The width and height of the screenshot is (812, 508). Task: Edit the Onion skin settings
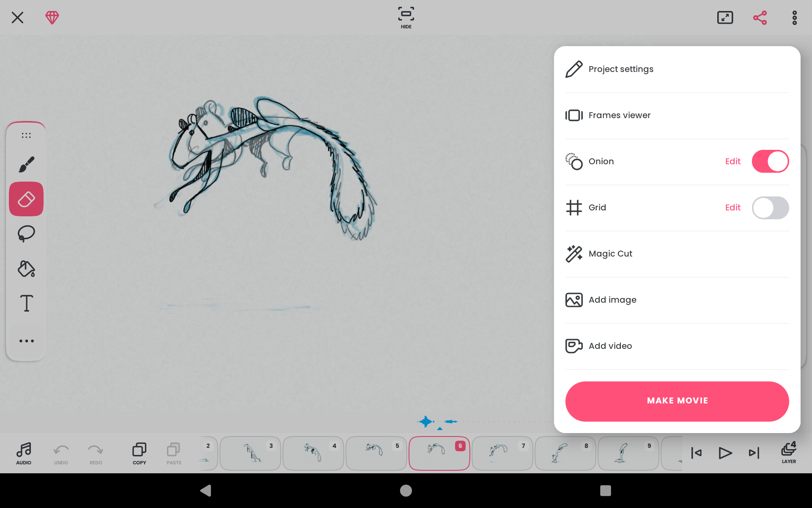[x=732, y=161]
